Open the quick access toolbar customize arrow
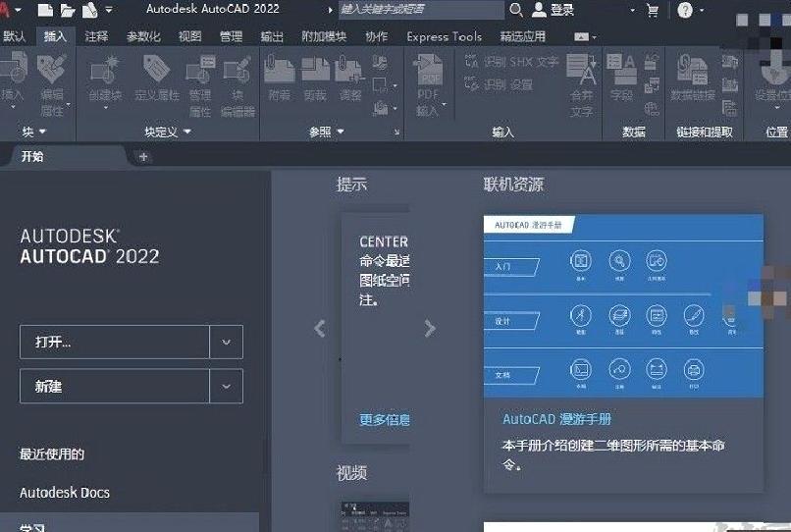The image size is (791, 532). click(x=109, y=10)
